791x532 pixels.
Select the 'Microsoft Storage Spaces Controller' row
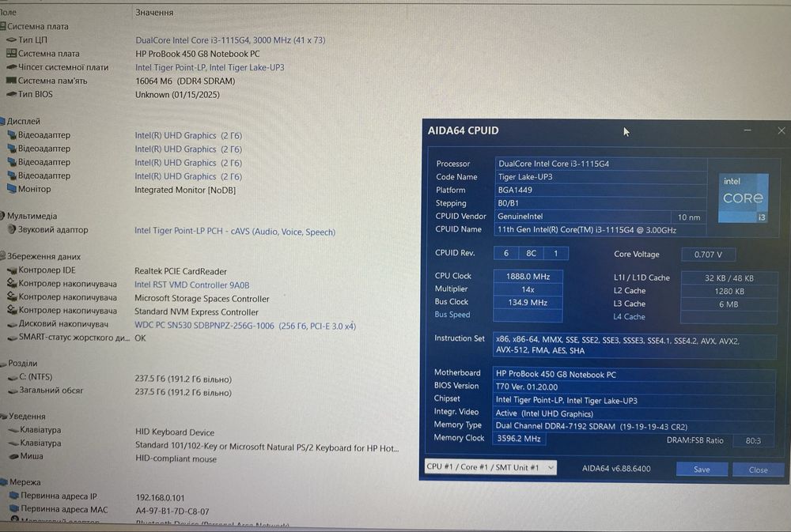tap(202, 299)
